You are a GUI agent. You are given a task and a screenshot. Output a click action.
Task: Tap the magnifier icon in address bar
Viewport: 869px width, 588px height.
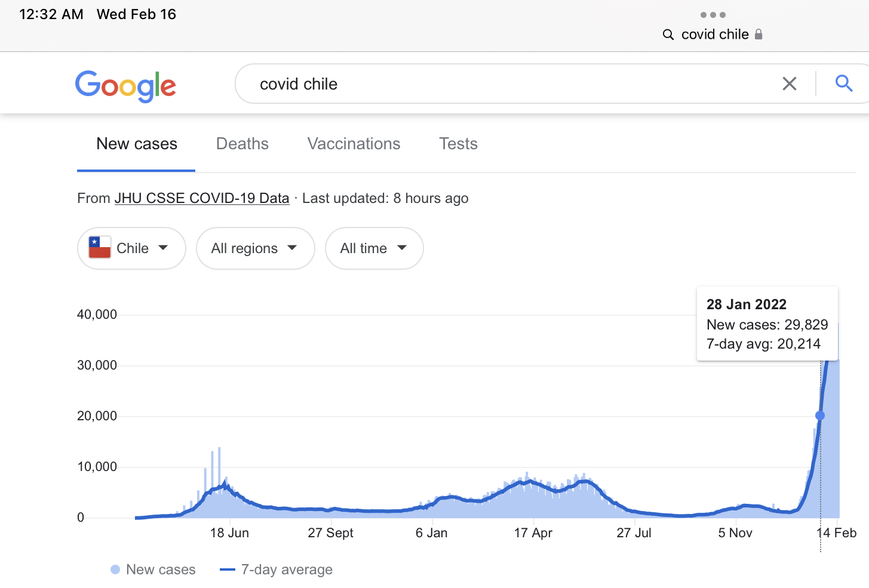[668, 35]
